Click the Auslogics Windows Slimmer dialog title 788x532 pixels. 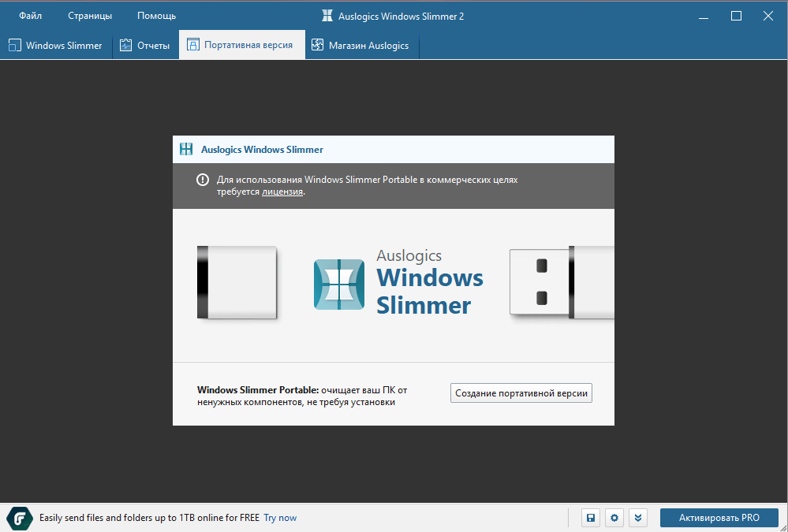click(x=262, y=150)
